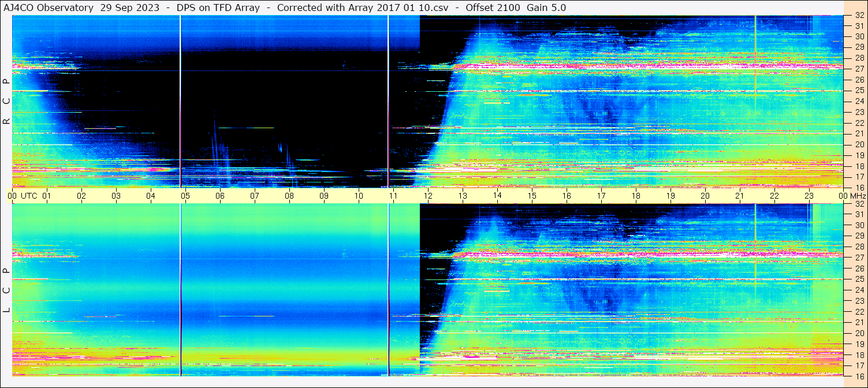
Task: Click the 08 hour mark on UTC axis
Action: (x=289, y=196)
